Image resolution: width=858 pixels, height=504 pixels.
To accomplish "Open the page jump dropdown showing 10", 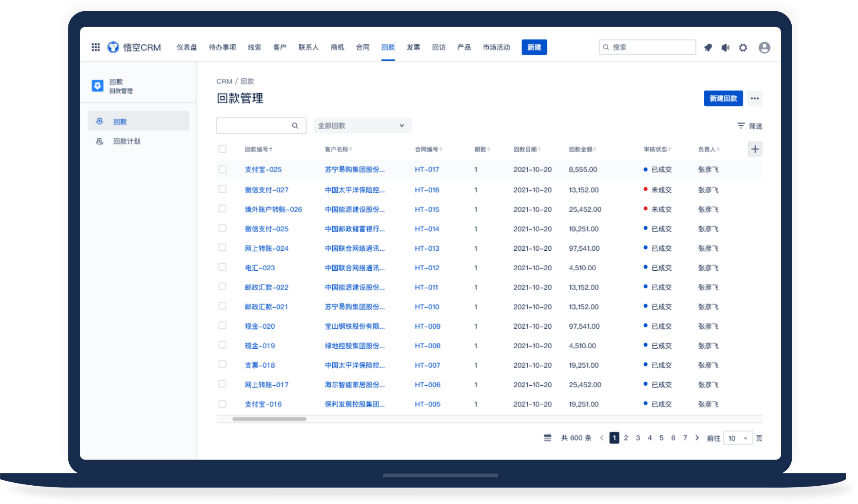I will coord(738,438).
